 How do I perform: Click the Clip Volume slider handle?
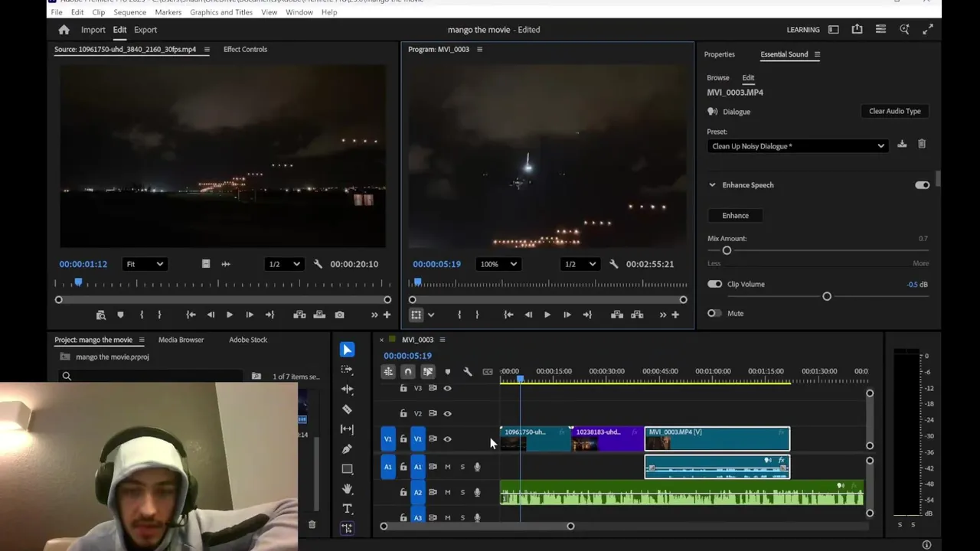tap(827, 296)
